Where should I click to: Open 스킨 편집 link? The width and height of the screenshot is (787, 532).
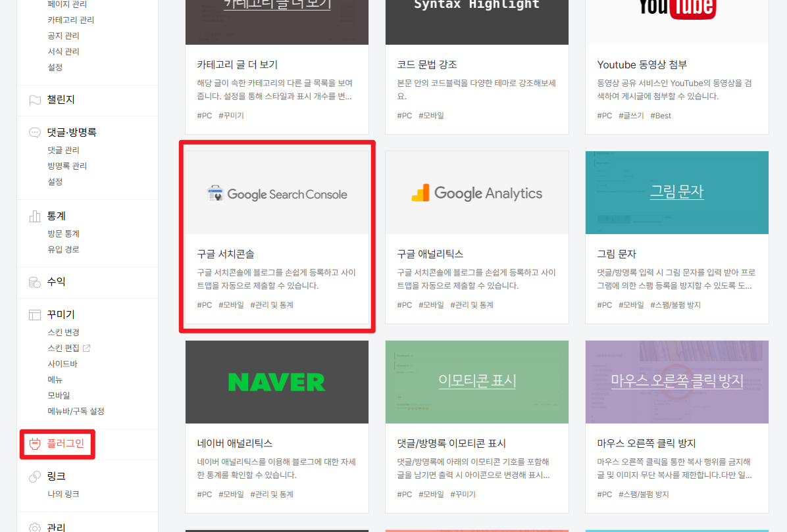point(63,348)
